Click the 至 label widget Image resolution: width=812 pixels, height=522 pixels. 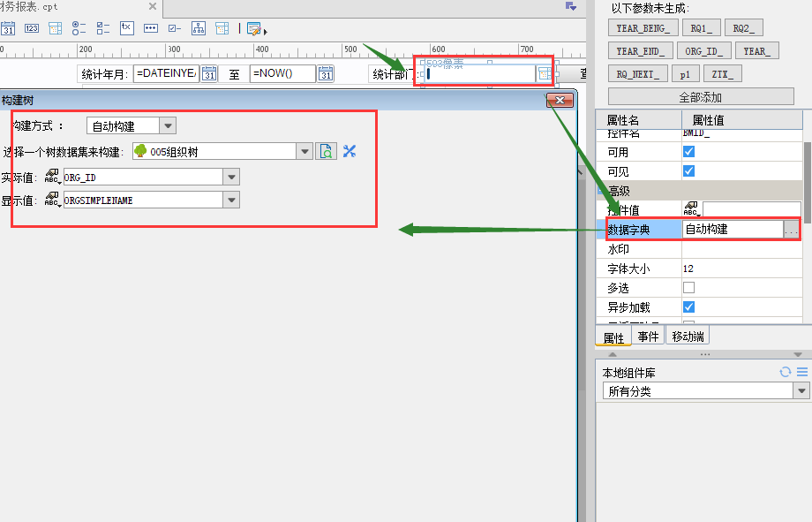[x=234, y=74]
